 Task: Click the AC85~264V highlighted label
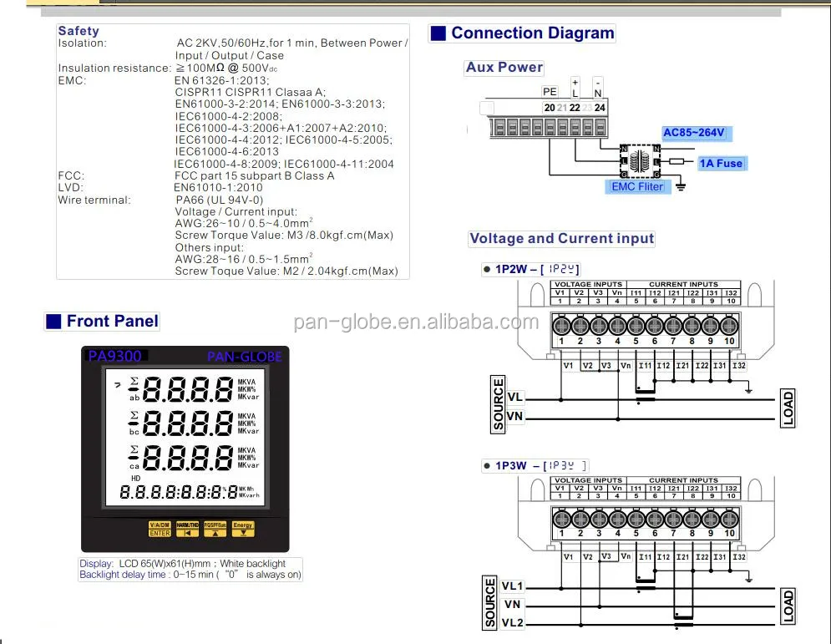[695, 133]
